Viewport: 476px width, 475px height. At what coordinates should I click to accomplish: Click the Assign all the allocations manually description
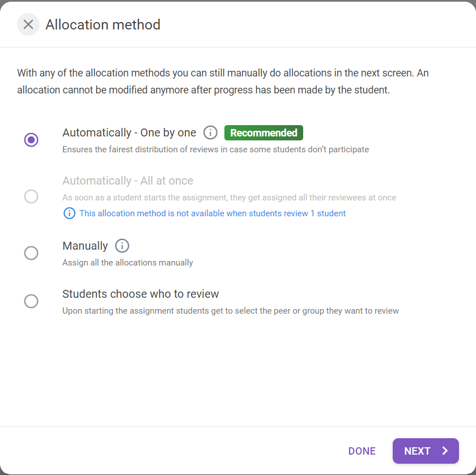tap(128, 263)
